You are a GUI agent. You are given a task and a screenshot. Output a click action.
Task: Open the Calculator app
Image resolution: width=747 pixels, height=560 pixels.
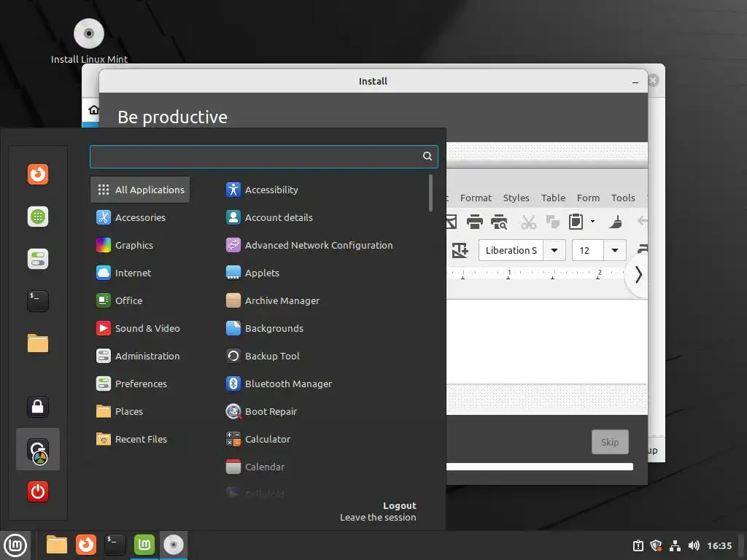(x=258, y=439)
